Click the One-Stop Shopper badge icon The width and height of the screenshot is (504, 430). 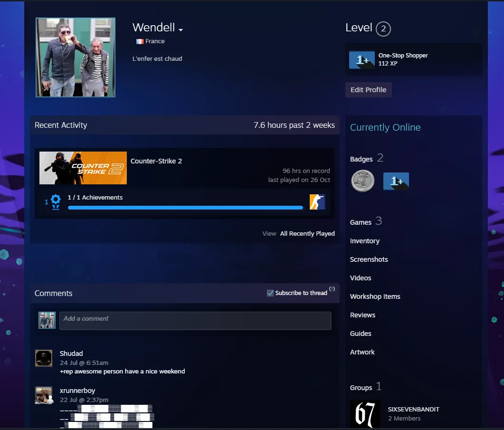click(361, 60)
